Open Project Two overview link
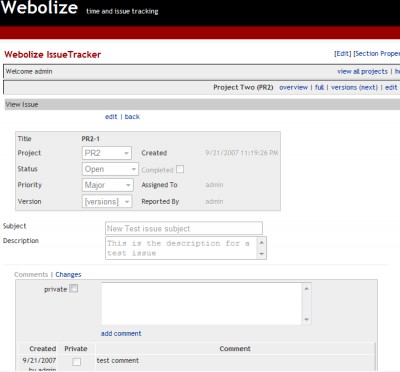 293,87
